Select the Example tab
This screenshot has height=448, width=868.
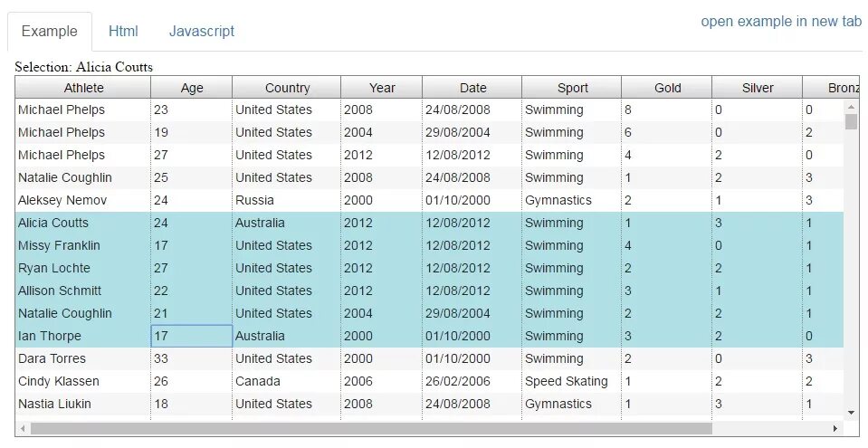pyautogui.click(x=49, y=31)
